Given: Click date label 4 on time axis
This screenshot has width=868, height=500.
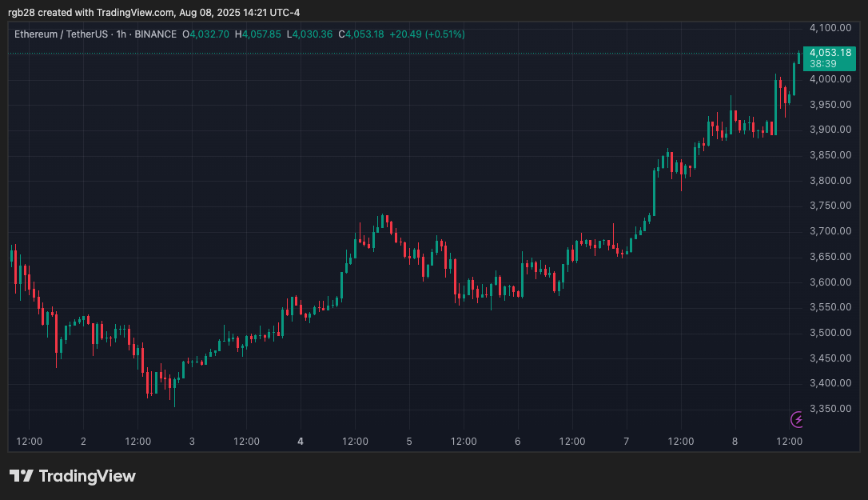Looking at the screenshot, I should click(x=301, y=442).
